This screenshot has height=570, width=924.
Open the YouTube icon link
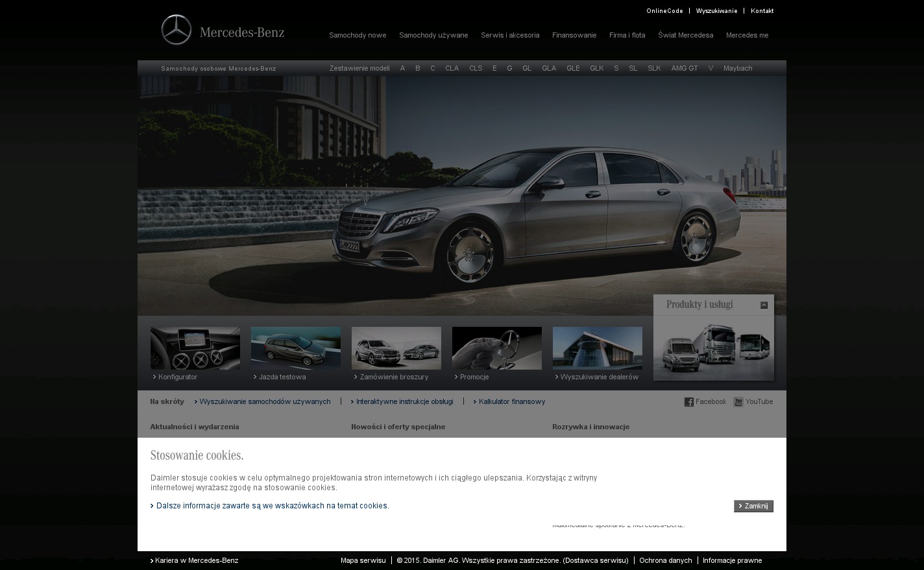coord(738,402)
